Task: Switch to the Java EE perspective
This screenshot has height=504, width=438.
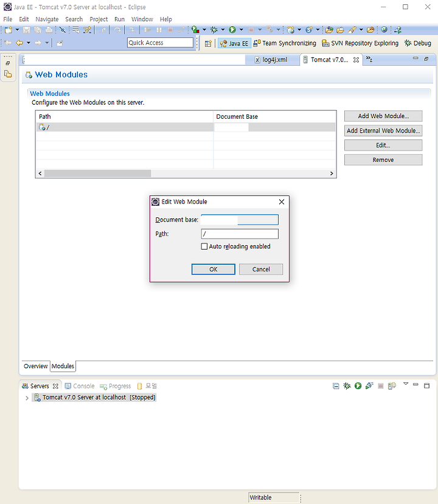Action: pyautogui.click(x=234, y=43)
